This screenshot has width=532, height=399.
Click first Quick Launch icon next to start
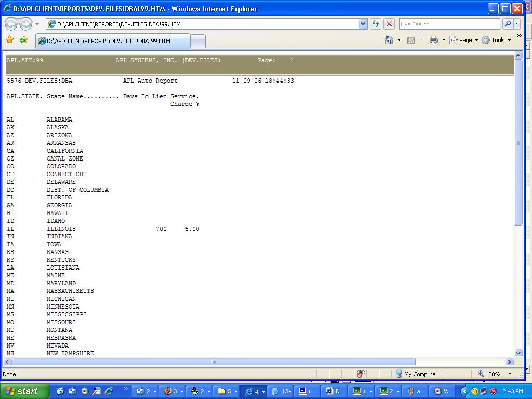pos(60,391)
